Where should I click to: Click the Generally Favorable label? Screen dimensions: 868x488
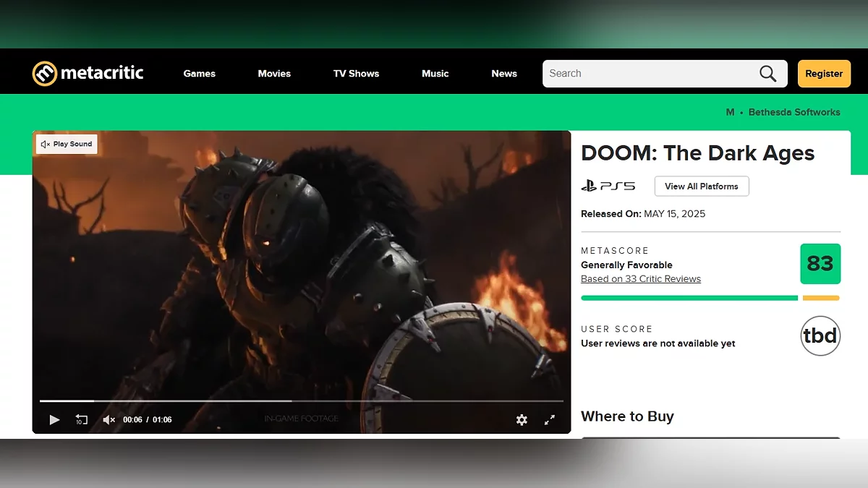click(x=626, y=265)
